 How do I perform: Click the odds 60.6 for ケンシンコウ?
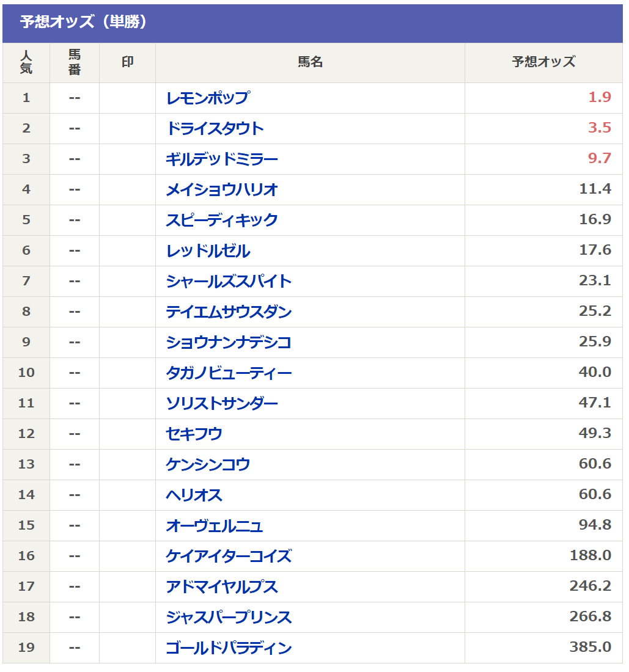595,464
